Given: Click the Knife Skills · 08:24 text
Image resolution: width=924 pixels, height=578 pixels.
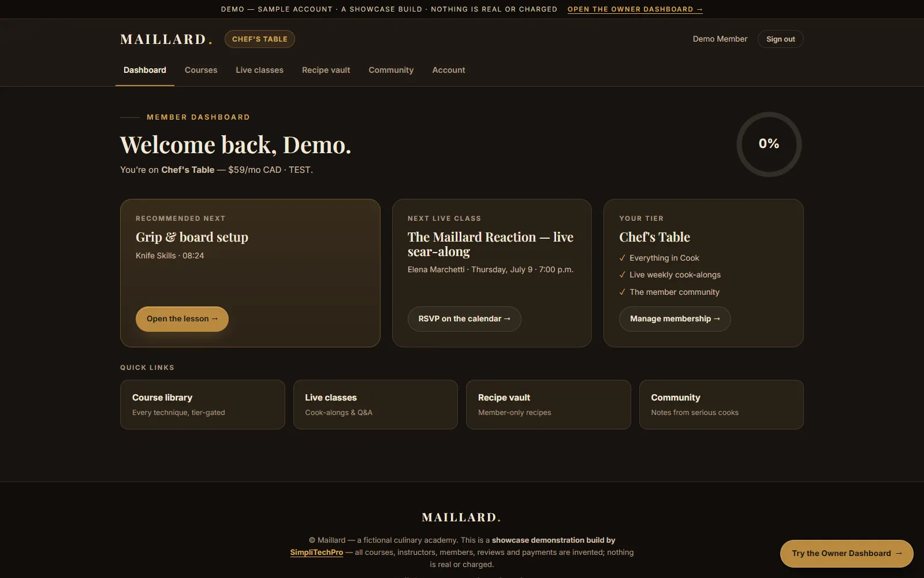Looking at the screenshot, I should (x=170, y=255).
